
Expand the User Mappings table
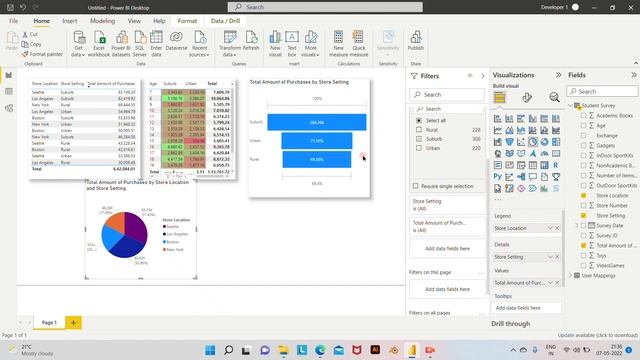(x=571, y=276)
